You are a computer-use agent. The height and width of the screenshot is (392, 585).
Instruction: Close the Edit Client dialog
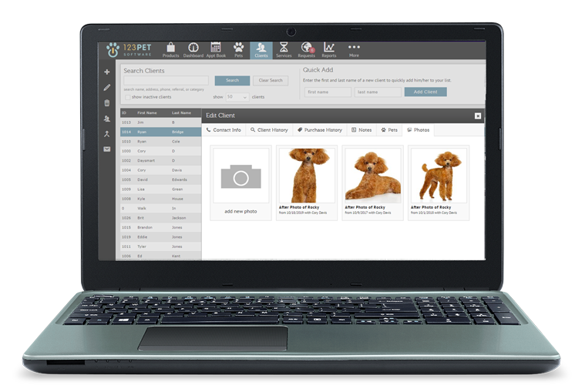tap(478, 116)
